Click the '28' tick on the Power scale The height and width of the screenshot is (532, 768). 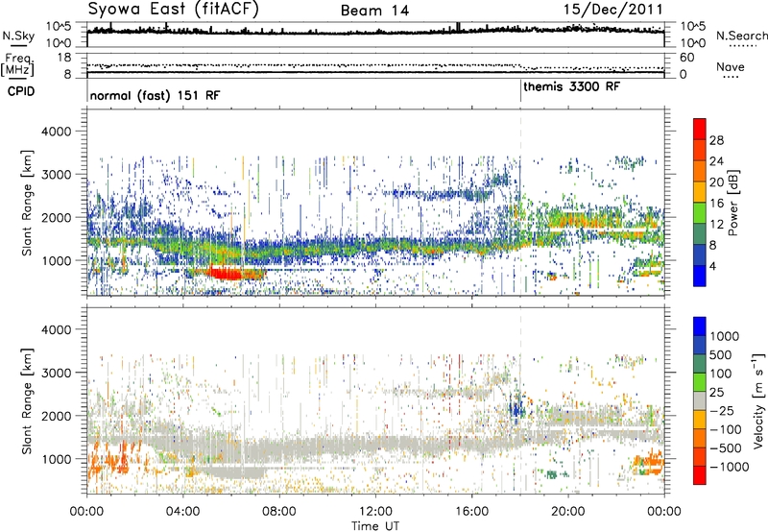click(x=716, y=140)
